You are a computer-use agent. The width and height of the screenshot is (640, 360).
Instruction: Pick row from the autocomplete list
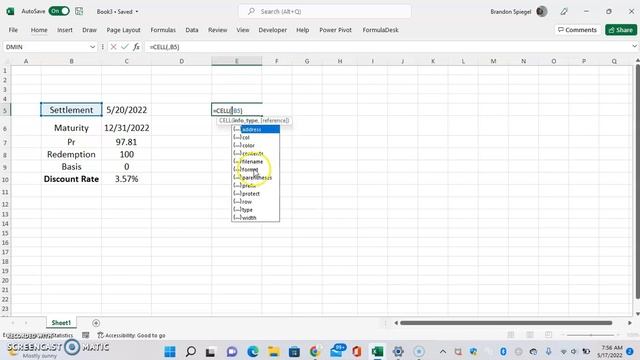point(256,202)
